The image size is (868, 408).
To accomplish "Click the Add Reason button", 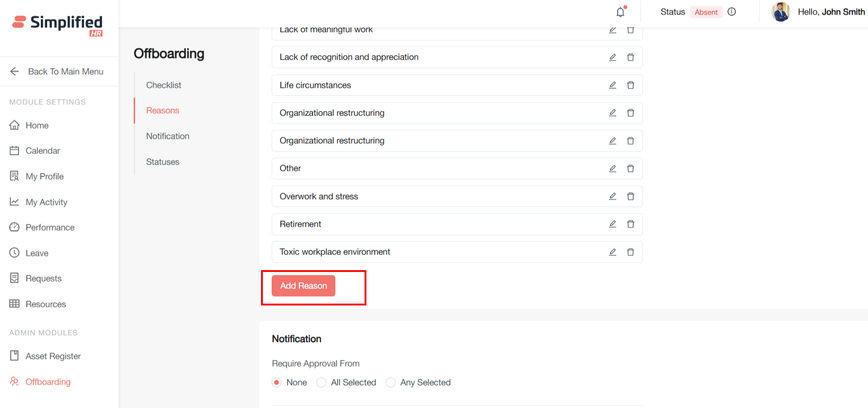I will pos(303,286).
